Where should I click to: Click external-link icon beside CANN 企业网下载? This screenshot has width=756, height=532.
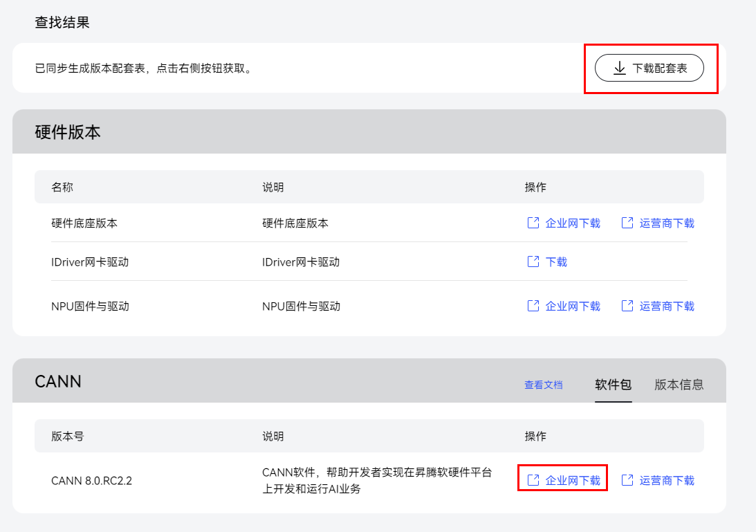point(533,480)
